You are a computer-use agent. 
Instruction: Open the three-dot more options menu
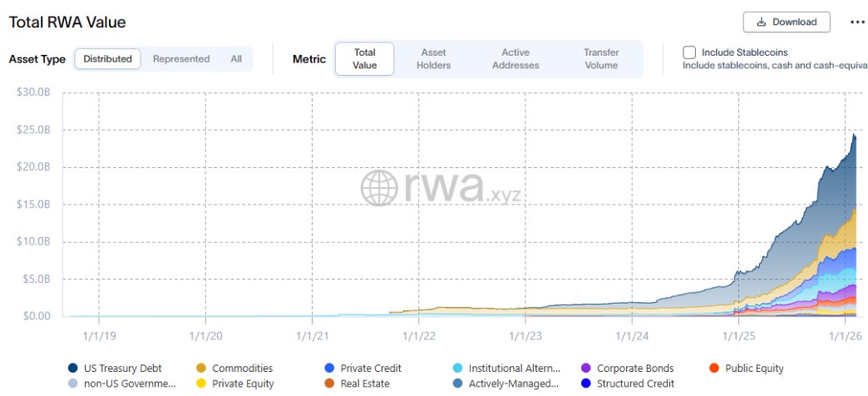[x=857, y=22]
